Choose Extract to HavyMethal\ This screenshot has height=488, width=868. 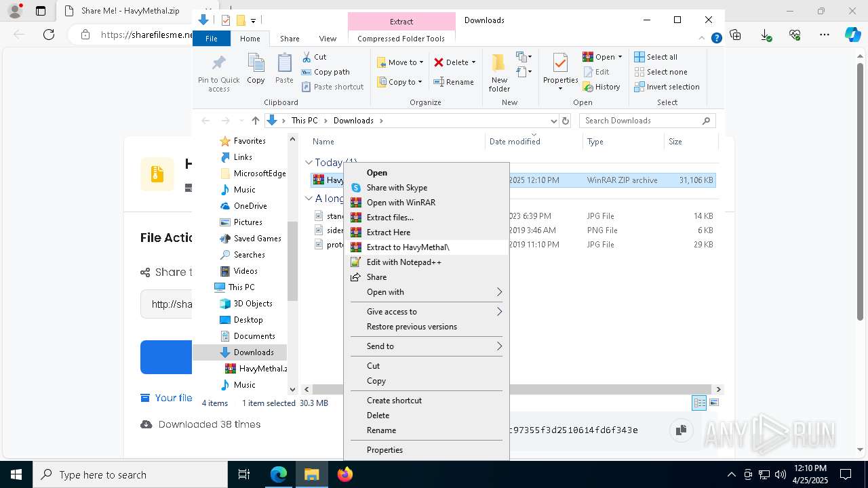click(x=427, y=247)
